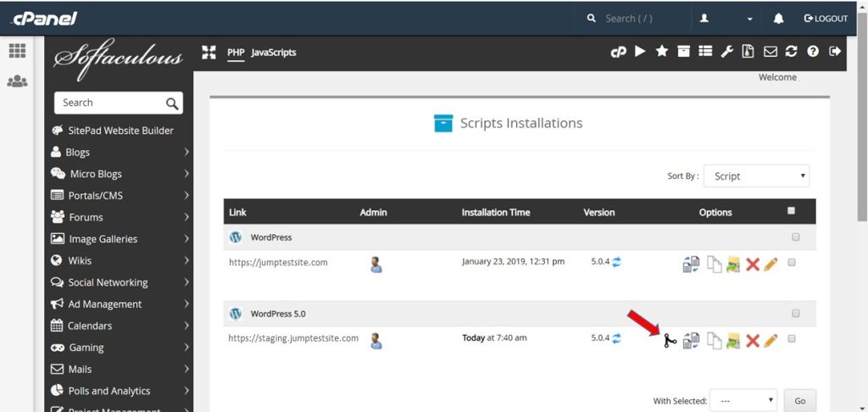Edit staging.jumptestsite.com with the pencil icon
Image resolution: width=868 pixels, height=412 pixels.
tap(771, 341)
